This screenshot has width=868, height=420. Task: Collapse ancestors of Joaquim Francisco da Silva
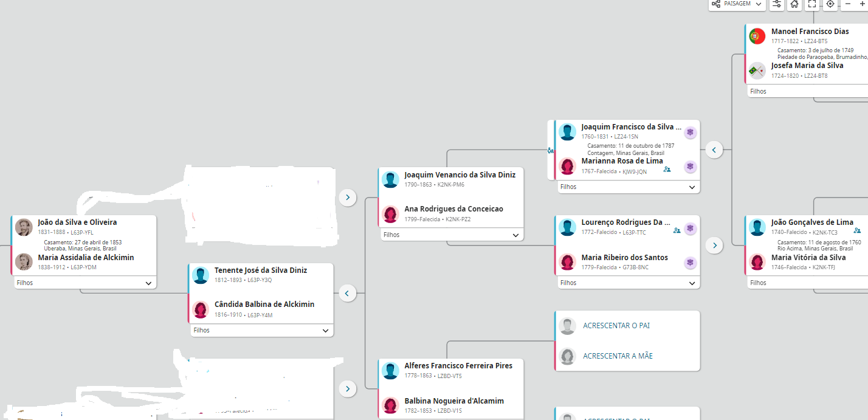pyautogui.click(x=714, y=150)
